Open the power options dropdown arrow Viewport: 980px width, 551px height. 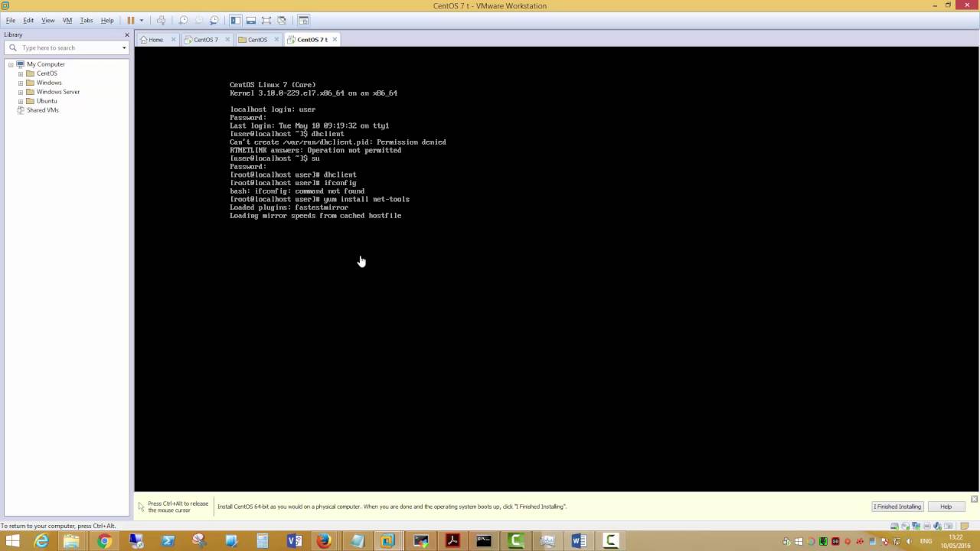[x=141, y=21]
